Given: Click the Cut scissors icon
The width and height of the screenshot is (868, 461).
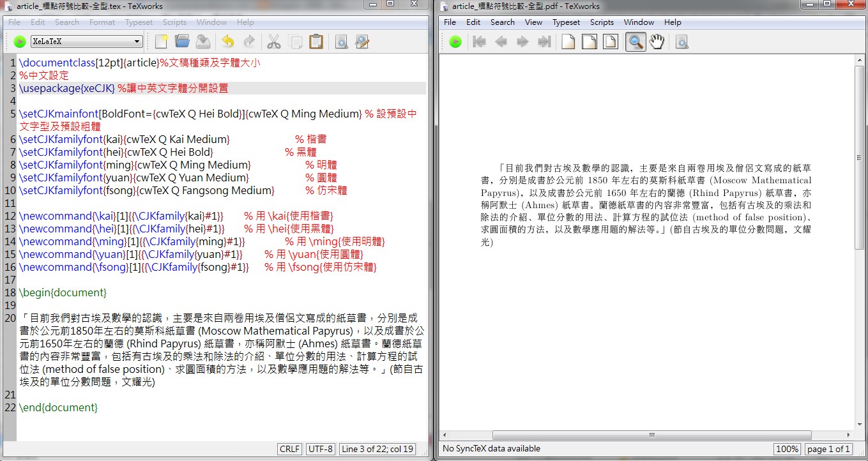Looking at the screenshot, I should [274, 42].
